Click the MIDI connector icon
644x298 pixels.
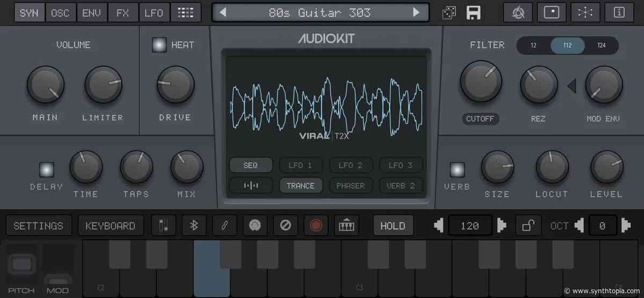[x=255, y=226]
